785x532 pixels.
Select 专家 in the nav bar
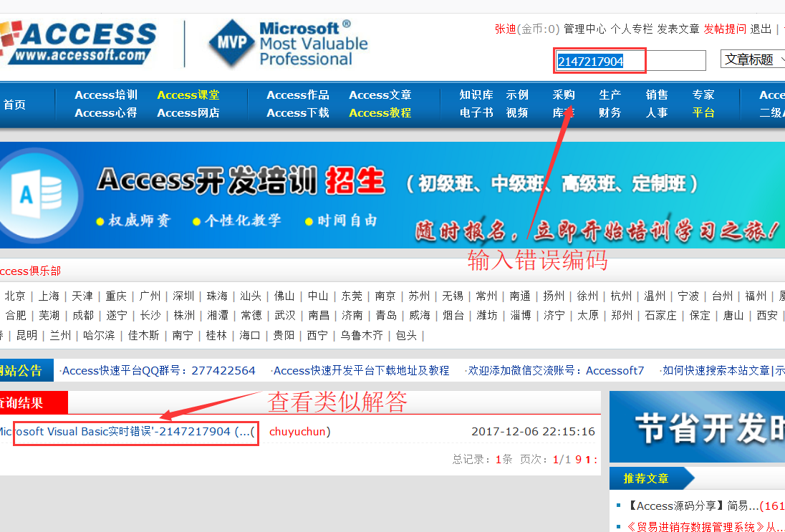coord(703,95)
